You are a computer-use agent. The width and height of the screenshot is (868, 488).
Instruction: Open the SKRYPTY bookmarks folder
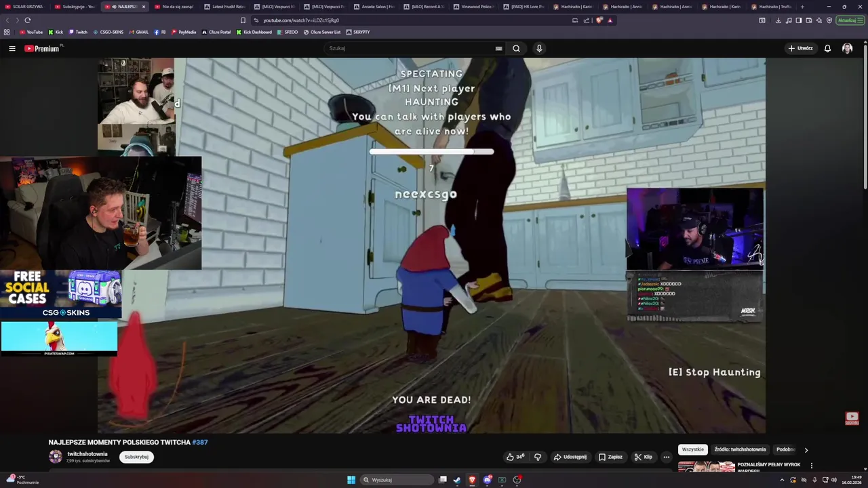click(357, 32)
